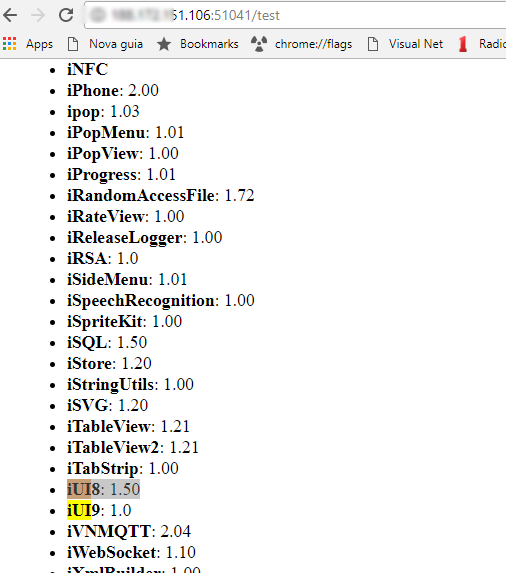Image resolution: width=506 pixels, height=573 pixels.
Task: Click the highlighted iUI8: 1.50 entry
Action: click(103, 489)
